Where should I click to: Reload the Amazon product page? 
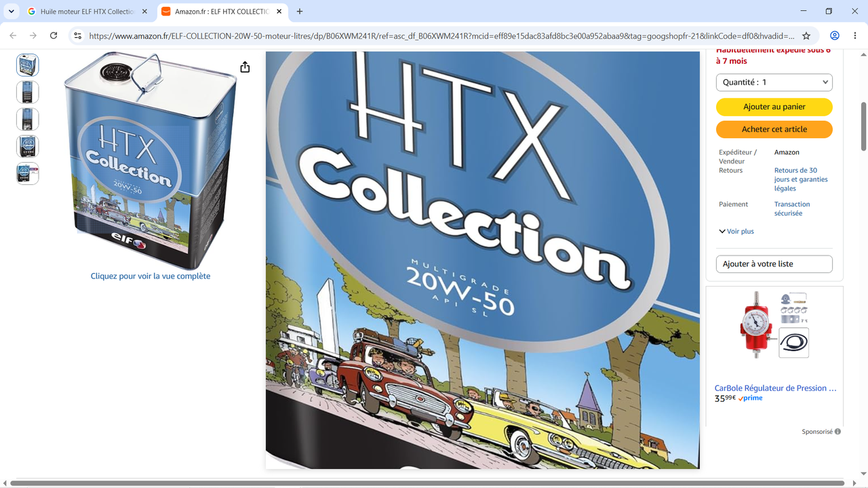pos(54,36)
